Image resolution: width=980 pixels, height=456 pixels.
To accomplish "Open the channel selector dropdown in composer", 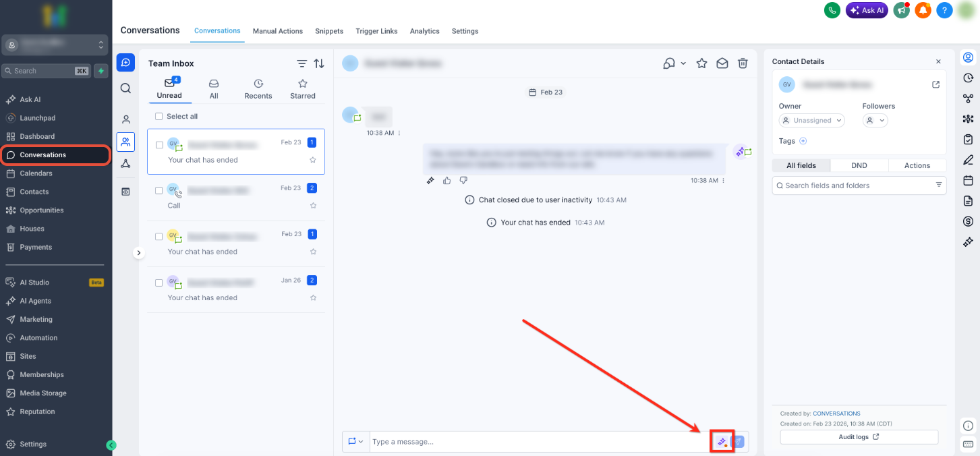I will pos(355,442).
